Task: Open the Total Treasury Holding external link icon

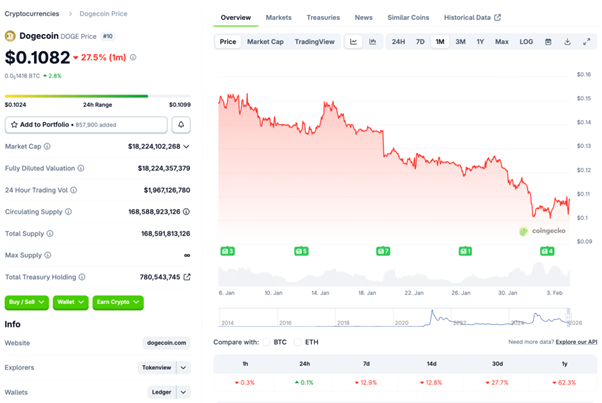Action: tap(187, 276)
